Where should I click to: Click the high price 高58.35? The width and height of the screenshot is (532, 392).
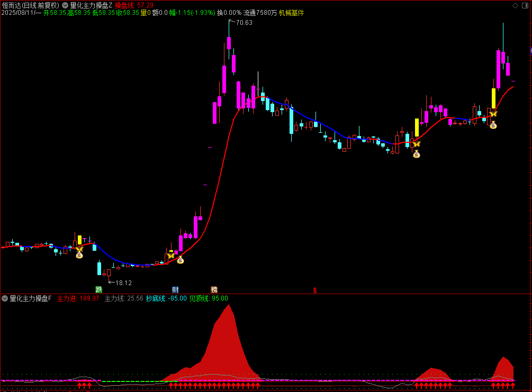(x=79, y=13)
